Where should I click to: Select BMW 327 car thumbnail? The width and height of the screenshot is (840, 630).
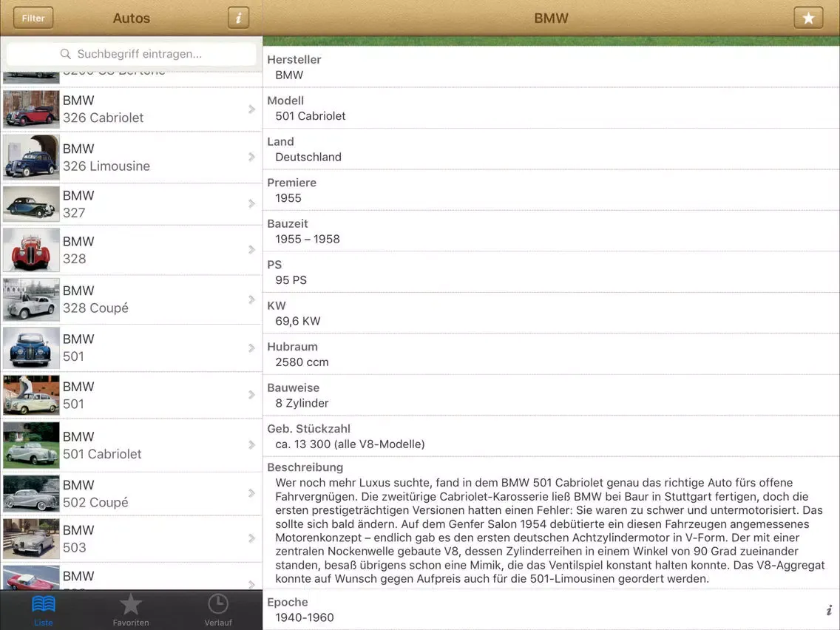tap(31, 203)
